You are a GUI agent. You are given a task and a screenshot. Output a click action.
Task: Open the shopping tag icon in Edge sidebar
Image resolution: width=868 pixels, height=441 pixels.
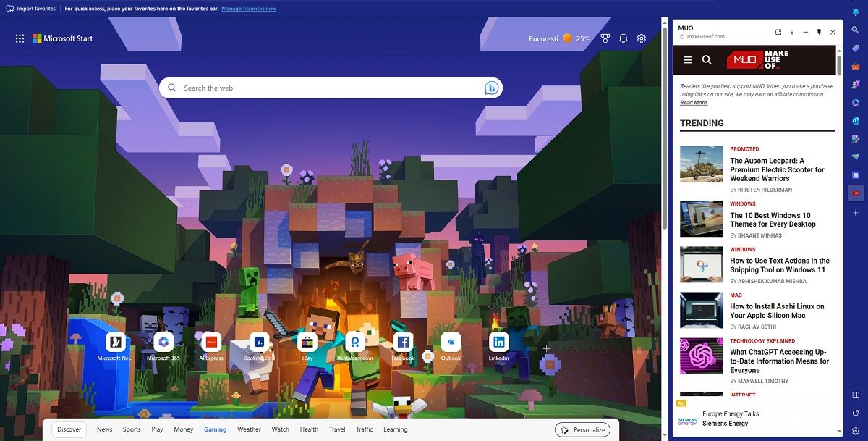856,46
